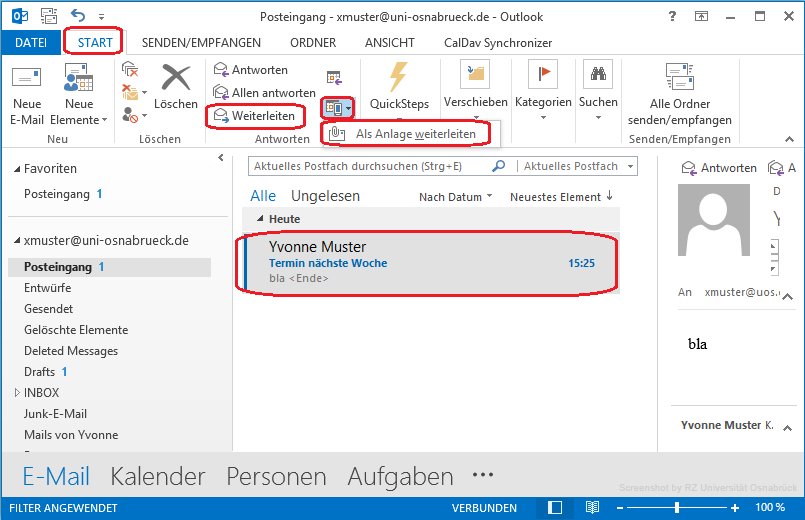Click the zoom out minus icon in status bar
The image size is (805, 520).
(x=620, y=508)
